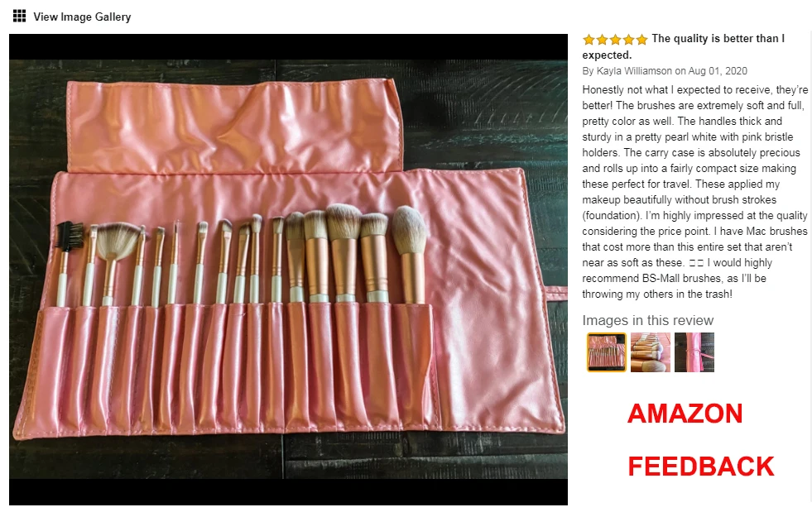Image resolution: width=812 pixels, height=512 pixels.
Task: Click the pink strap tie of the case
Action: [555, 292]
